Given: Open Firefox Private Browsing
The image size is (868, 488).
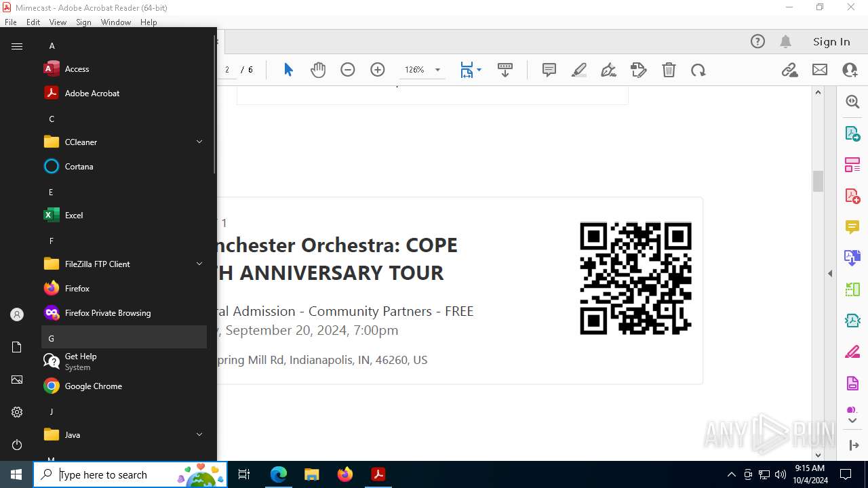Looking at the screenshot, I should (124, 313).
